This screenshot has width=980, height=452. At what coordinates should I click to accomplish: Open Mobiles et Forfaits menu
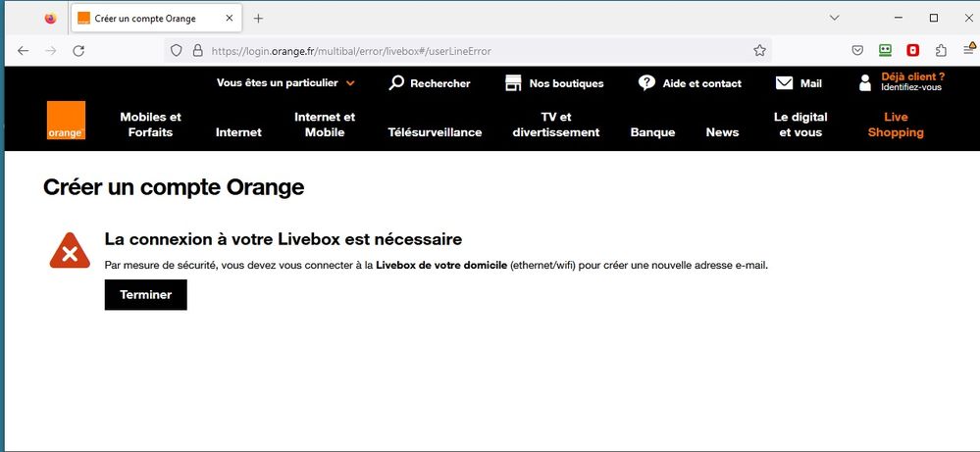(151, 125)
